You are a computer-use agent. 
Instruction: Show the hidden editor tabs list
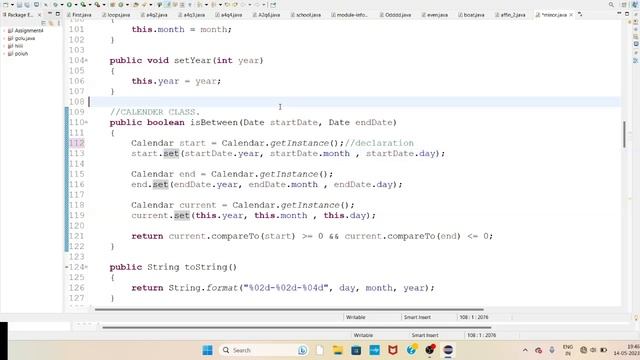580,15
